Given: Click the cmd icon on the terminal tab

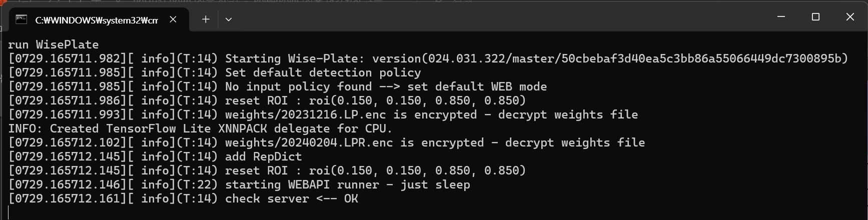Looking at the screenshot, I should pyautogui.click(x=21, y=19).
